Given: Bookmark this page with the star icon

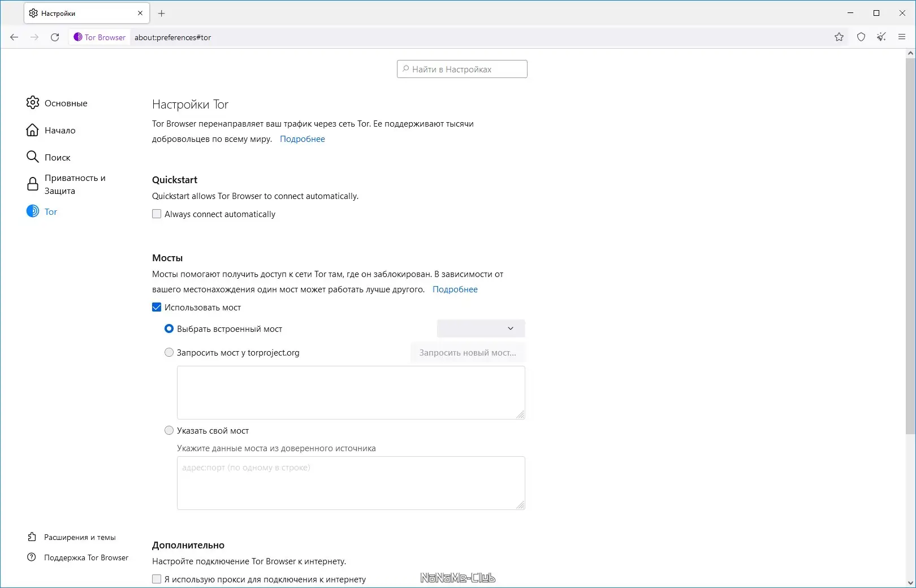Looking at the screenshot, I should (839, 37).
